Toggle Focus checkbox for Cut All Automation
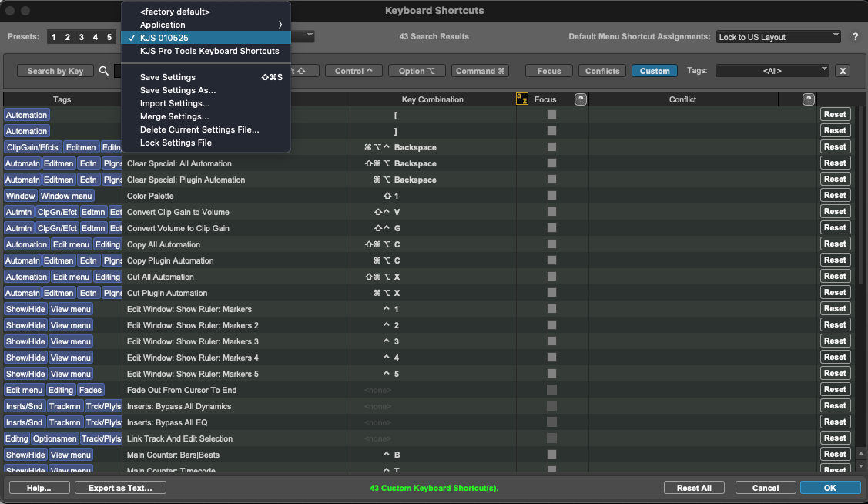The height and width of the screenshot is (504, 868). click(x=551, y=277)
